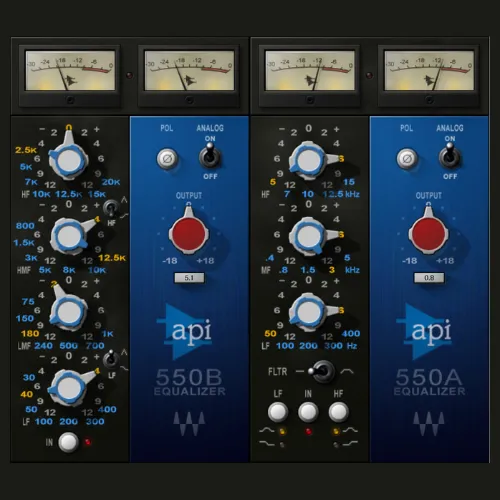This screenshot has width=500, height=500.
Task: Click the first 550A VU meter
Action: point(310,70)
